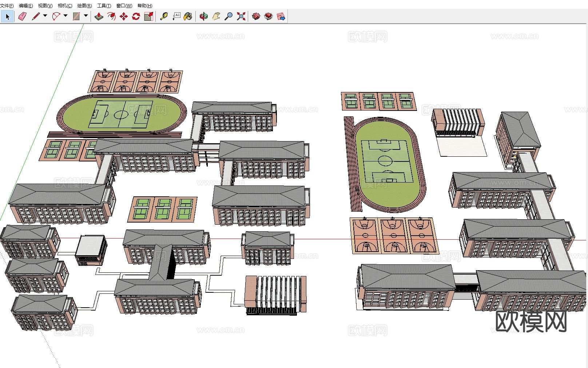Select the Push/Pull tool

point(99,16)
